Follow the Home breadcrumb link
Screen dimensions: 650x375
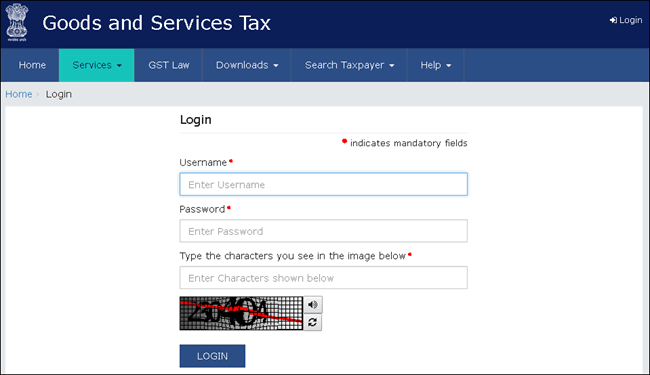19,94
